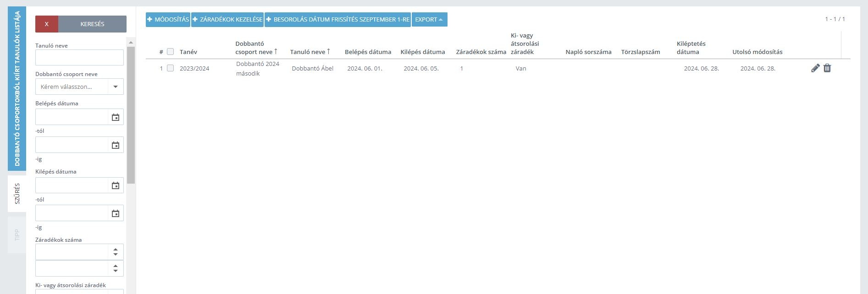Focus the Tanuló neve input field
Screen dimensions: 868x294
click(x=79, y=58)
